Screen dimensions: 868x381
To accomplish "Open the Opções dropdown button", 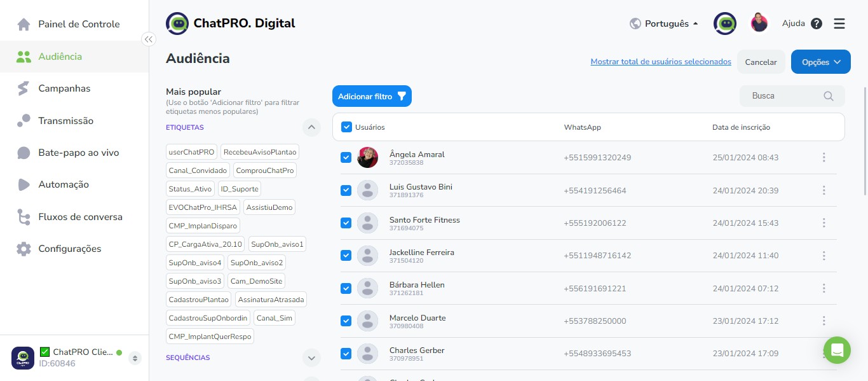I will pos(820,62).
